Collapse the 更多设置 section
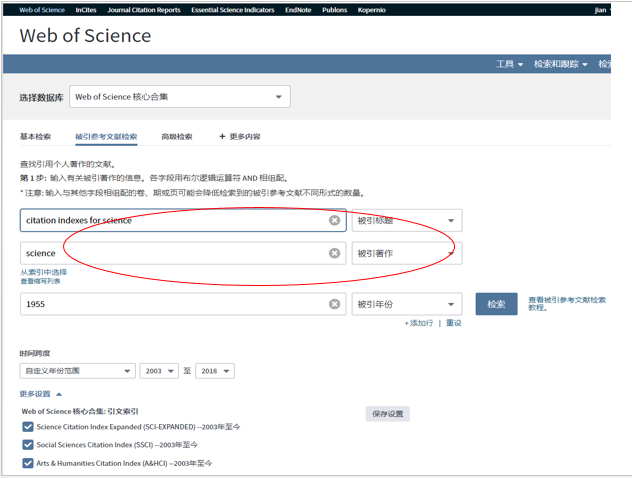The height and width of the screenshot is (478, 632). (x=41, y=394)
